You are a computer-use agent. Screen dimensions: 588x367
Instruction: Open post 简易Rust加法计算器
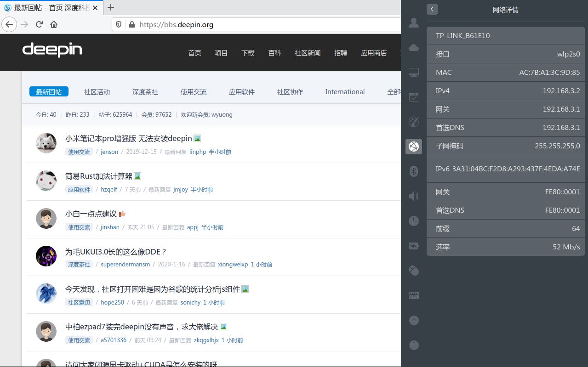(99, 176)
